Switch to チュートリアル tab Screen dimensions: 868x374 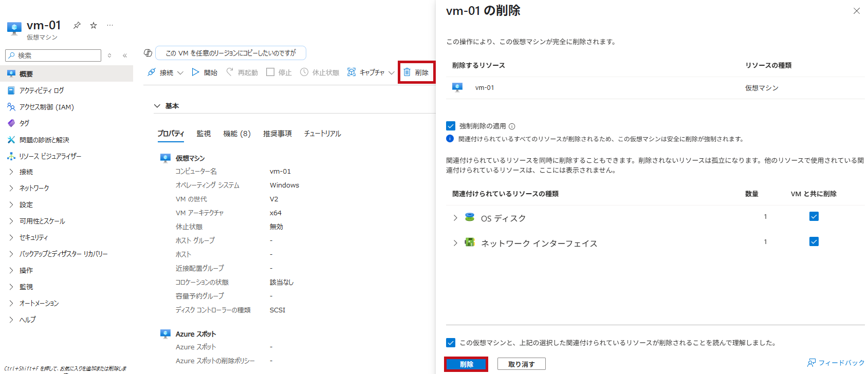point(322,134)
